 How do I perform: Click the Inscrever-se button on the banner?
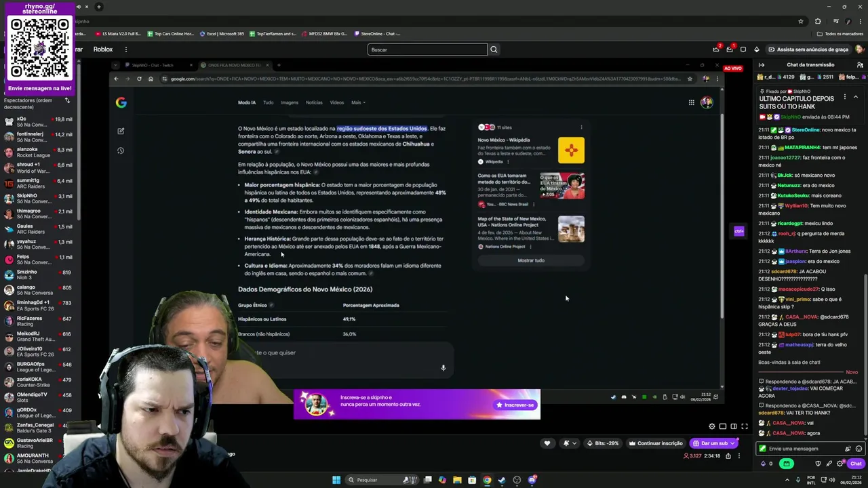click(515, 405)
